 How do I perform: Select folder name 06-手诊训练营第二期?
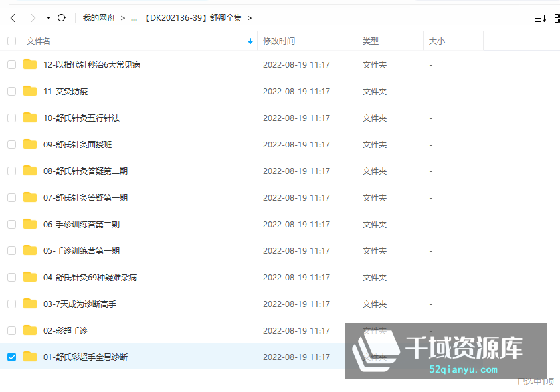coord(82,224)
